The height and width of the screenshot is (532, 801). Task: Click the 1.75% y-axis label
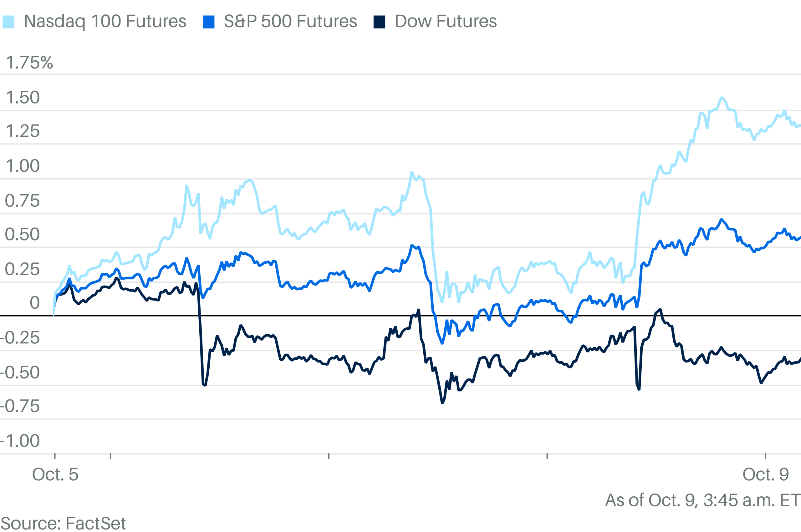(29, 63)
